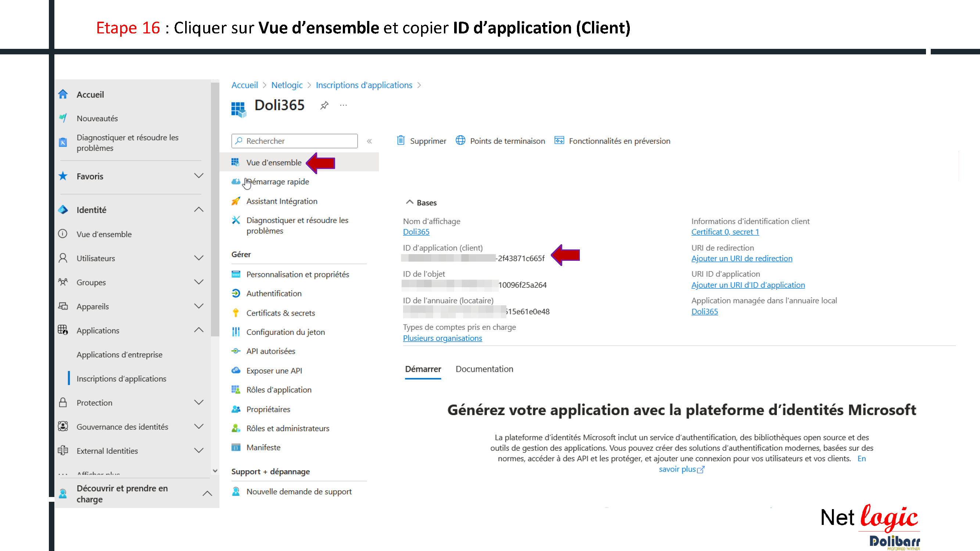The image size is (980, 551).
Task: Collapse the menu with the double-chevron icon
Action: [369, 141]
